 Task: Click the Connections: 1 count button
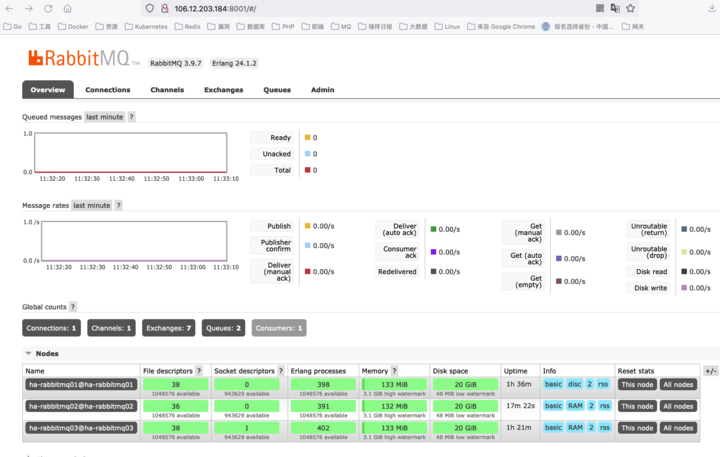[51, 328]
